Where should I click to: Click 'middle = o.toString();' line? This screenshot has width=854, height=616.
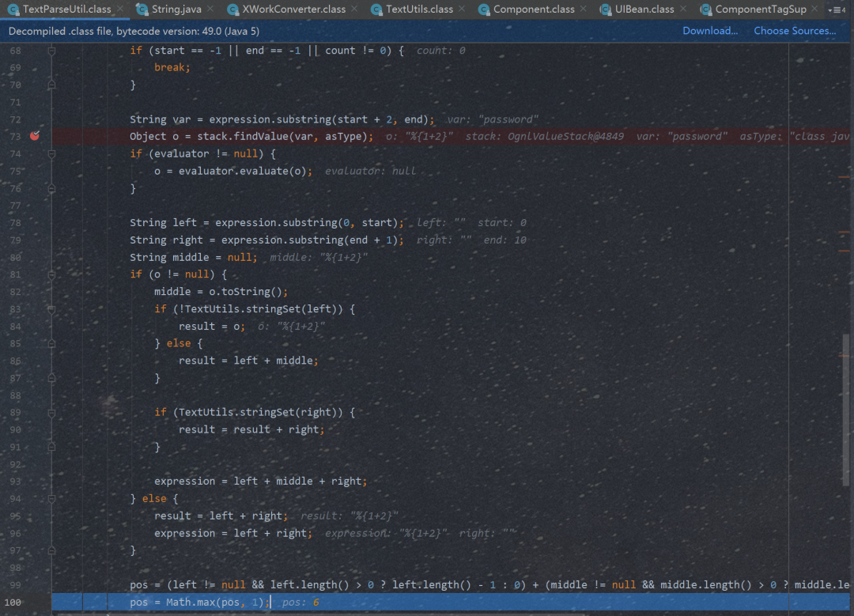point(221,291)
